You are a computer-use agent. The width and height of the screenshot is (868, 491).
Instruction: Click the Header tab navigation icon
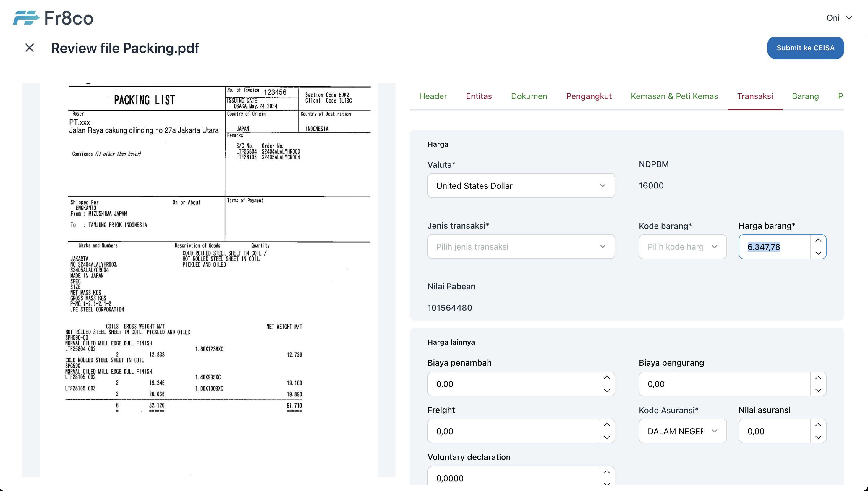pyautogui.click(x=432, y=97)
